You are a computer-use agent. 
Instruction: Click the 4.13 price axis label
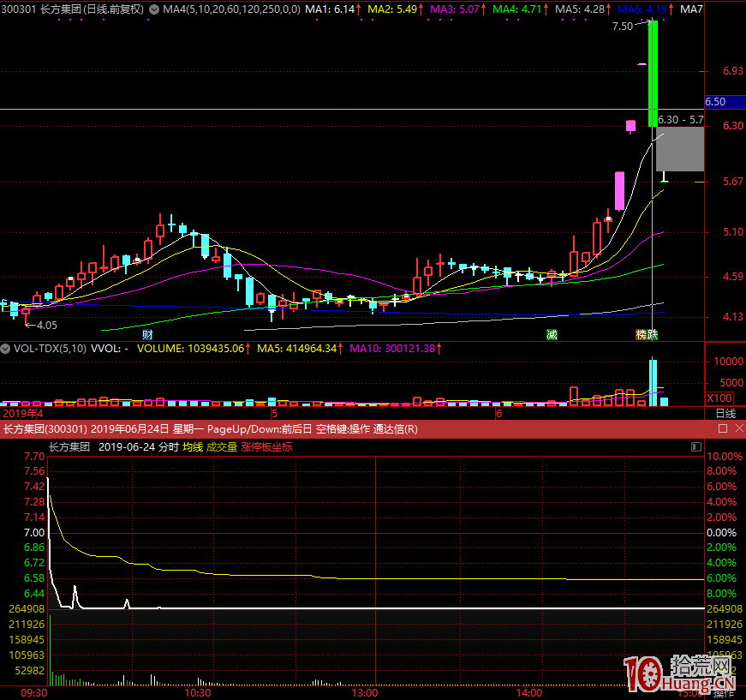[732, 316]
